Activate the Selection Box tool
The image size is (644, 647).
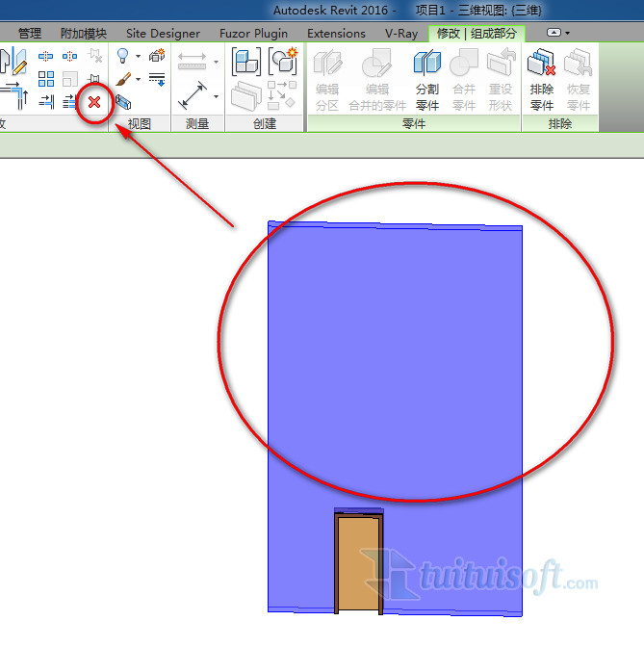point(123,102)
